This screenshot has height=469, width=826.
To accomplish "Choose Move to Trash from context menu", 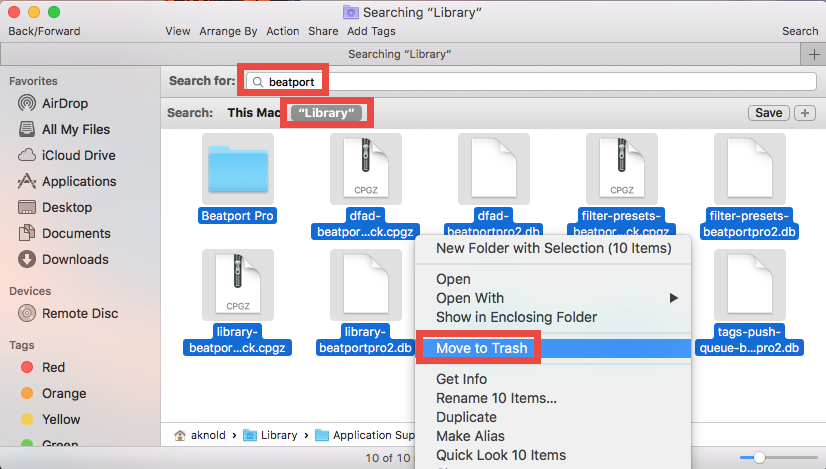I will (481, 348).
